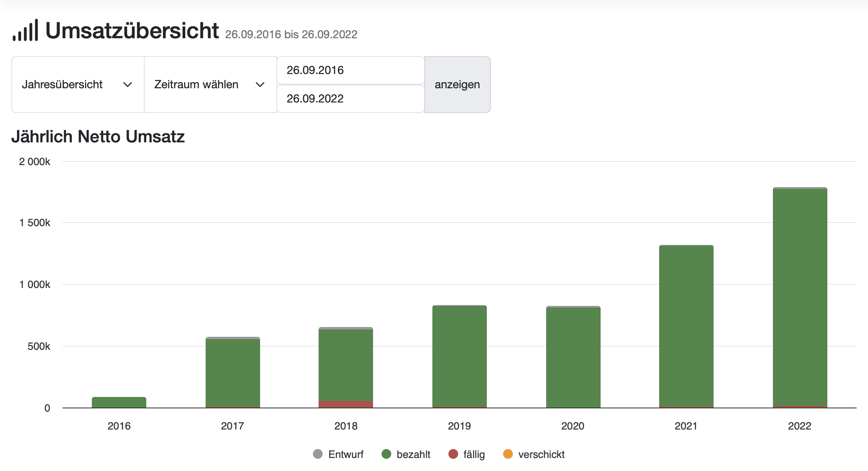Hide the verschickt series via legend label

(x=541, y=454)
